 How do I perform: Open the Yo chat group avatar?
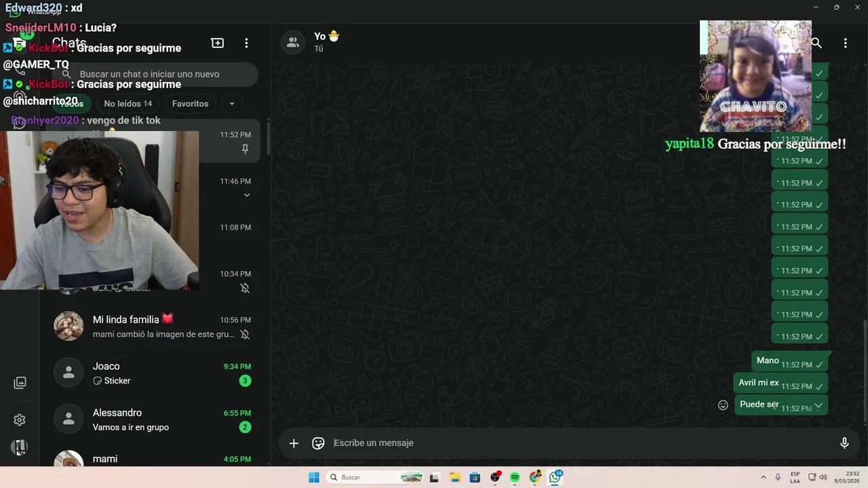point(293,42)
